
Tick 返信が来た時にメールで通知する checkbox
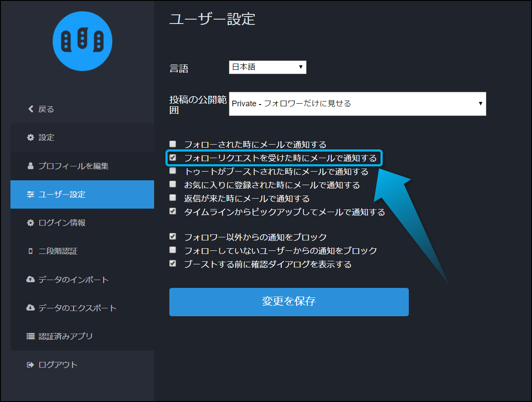pos(173,198)
